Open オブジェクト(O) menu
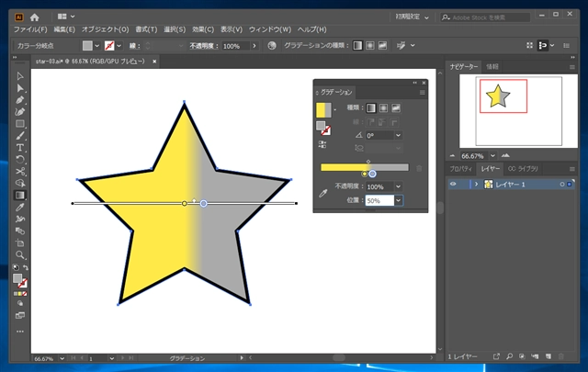588x372 pixels. pos(105,29)
